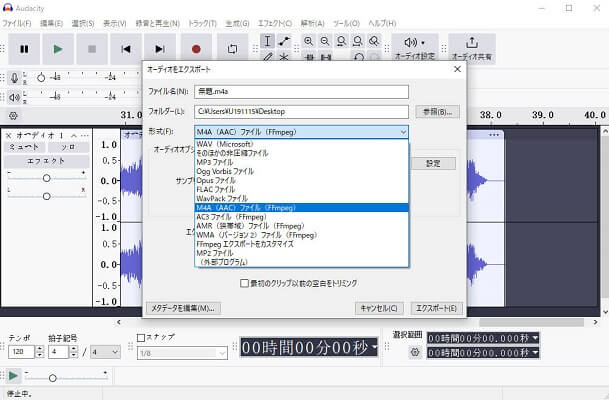Click the Zoom toggle icon

374,41
